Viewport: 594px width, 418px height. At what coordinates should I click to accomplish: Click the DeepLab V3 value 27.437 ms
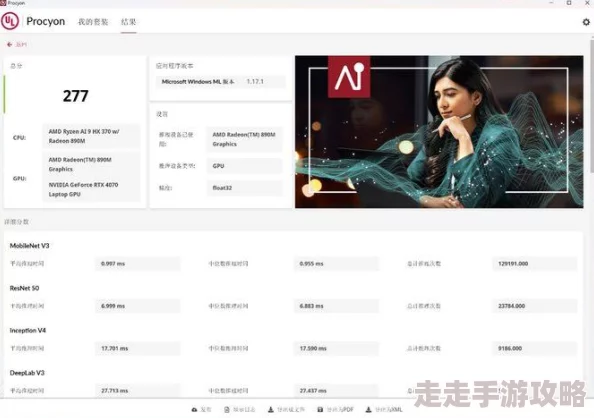click(x=336, y=391)
